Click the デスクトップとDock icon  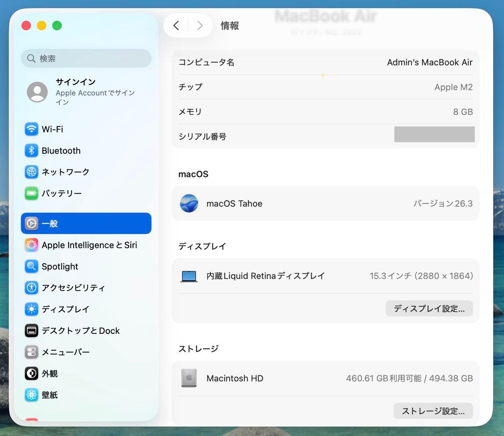click(31, 331)
